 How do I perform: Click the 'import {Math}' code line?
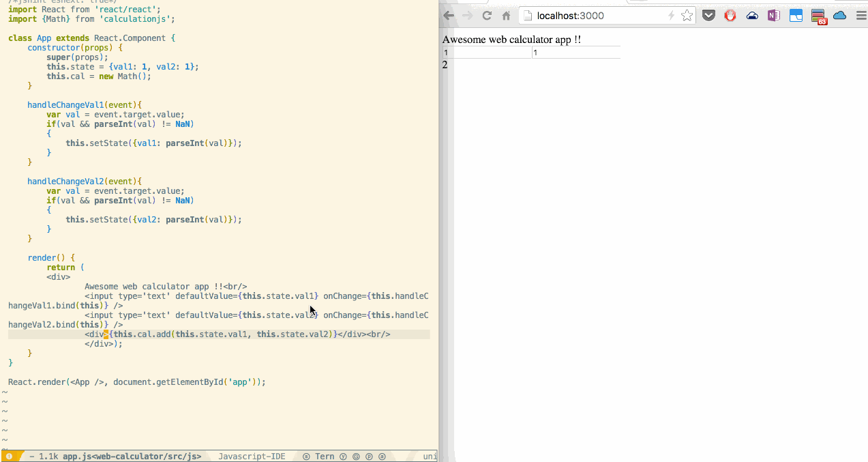tap(91, 19)
